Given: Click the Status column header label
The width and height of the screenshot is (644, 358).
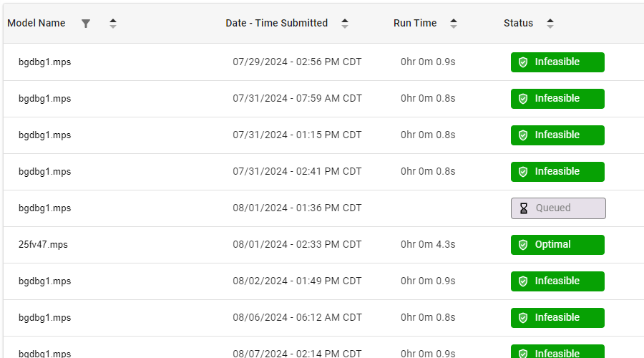Looking at the screenshot, I should (x=518, y=23).
